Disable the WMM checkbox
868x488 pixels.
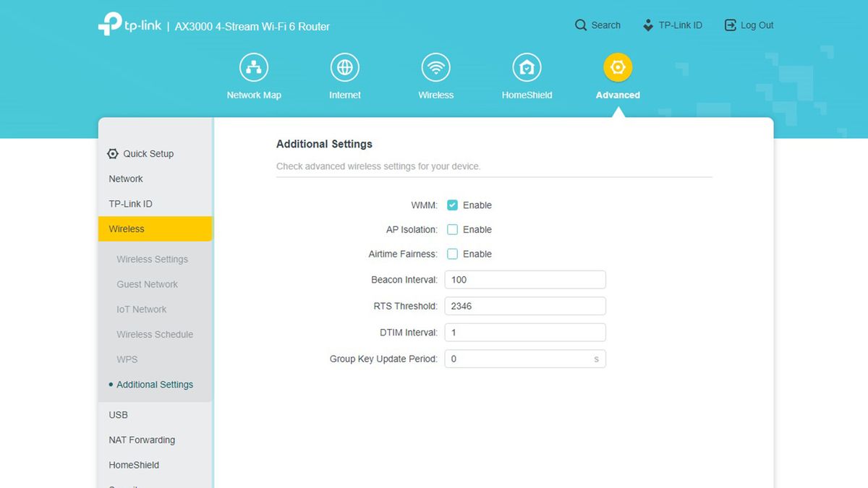(x=453, y=205)
